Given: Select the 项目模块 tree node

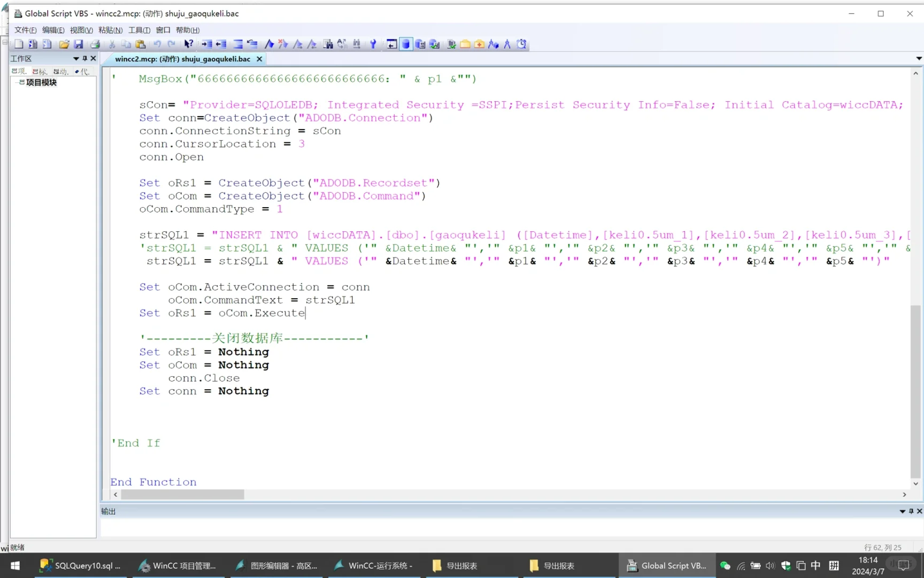Looking at the screenshot, I should tap(41, 82).
